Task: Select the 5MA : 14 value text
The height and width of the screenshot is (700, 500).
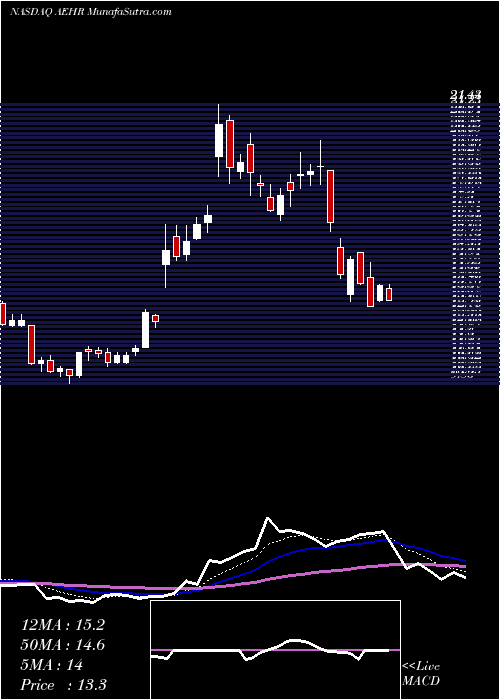Action: tap(52, 665)
